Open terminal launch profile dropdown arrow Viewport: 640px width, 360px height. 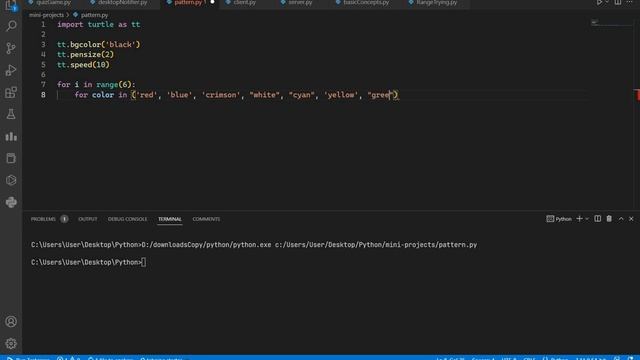point(587,219)
